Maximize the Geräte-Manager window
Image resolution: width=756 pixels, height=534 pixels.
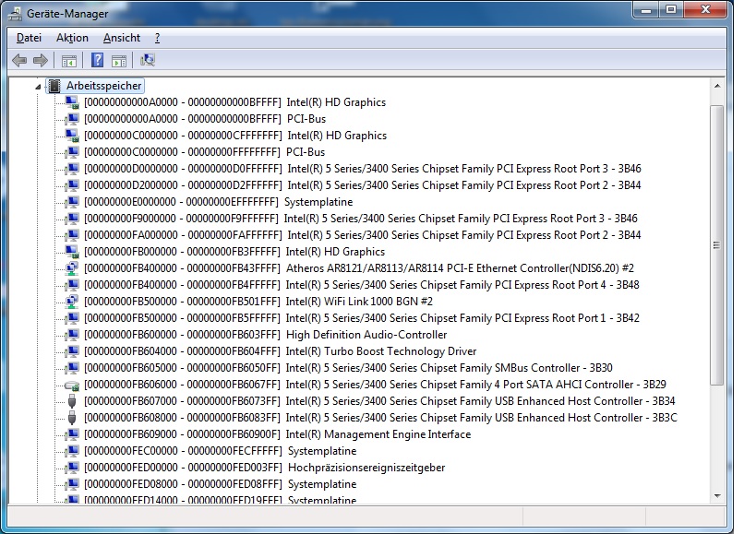point(671,10)
